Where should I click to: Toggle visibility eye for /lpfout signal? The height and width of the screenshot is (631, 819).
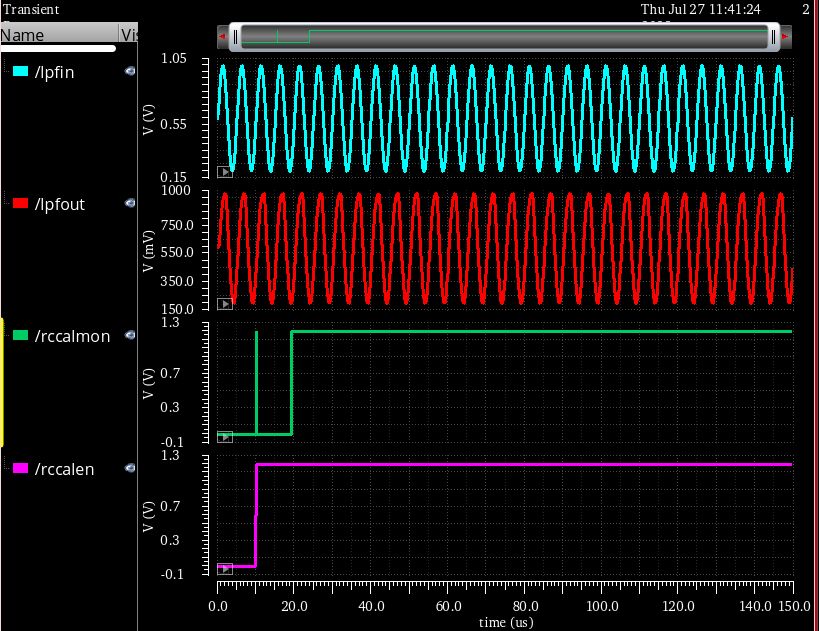[130, 203]
